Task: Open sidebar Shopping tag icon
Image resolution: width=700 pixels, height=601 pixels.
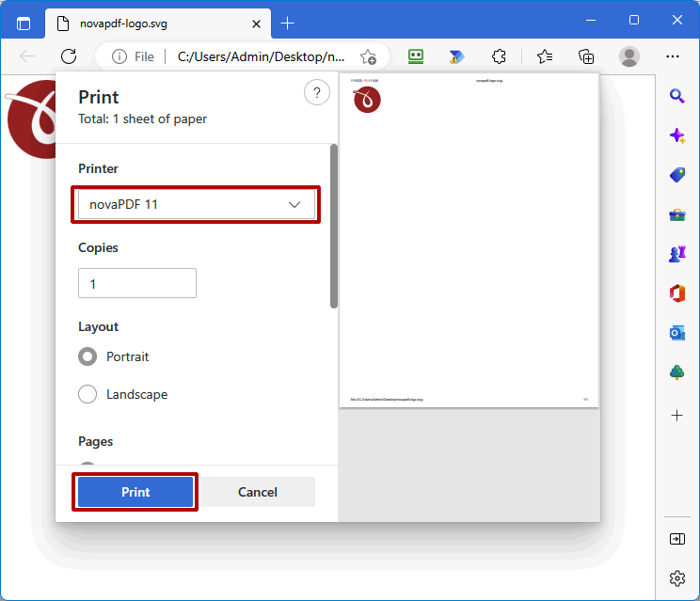Action: (677, 175)
